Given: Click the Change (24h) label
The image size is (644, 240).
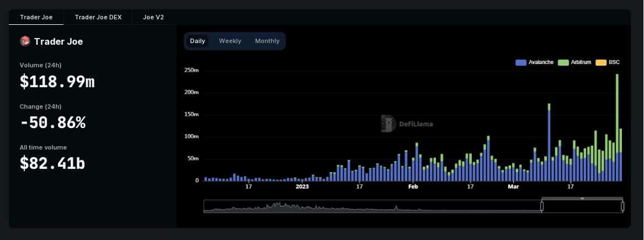Looking at the screenshot, I should tap(41, 107).
